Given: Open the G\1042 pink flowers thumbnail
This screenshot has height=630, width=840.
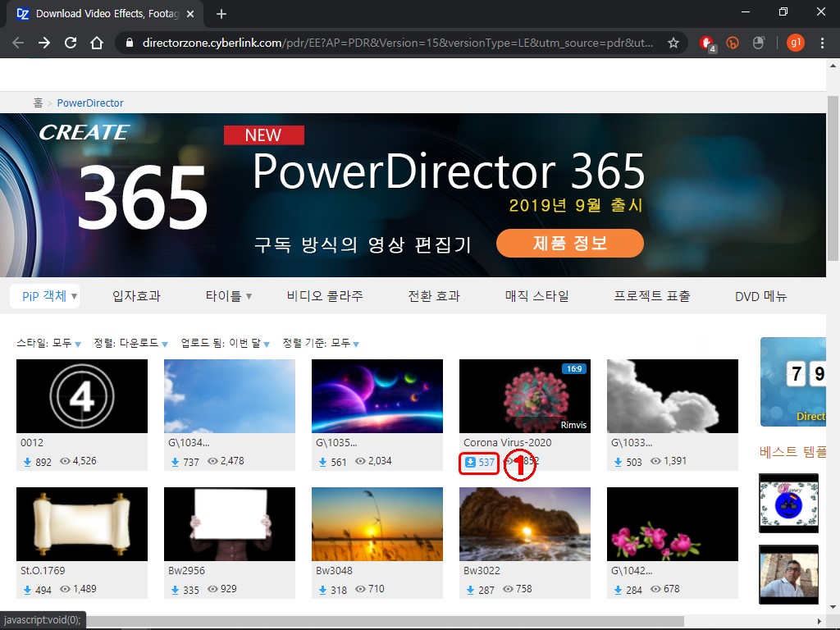Looking at the screenshot, I should coord(673,524).
